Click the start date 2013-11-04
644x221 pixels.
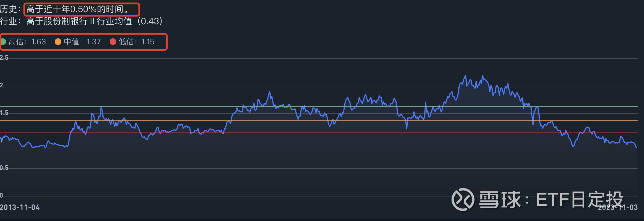(20, 207)
